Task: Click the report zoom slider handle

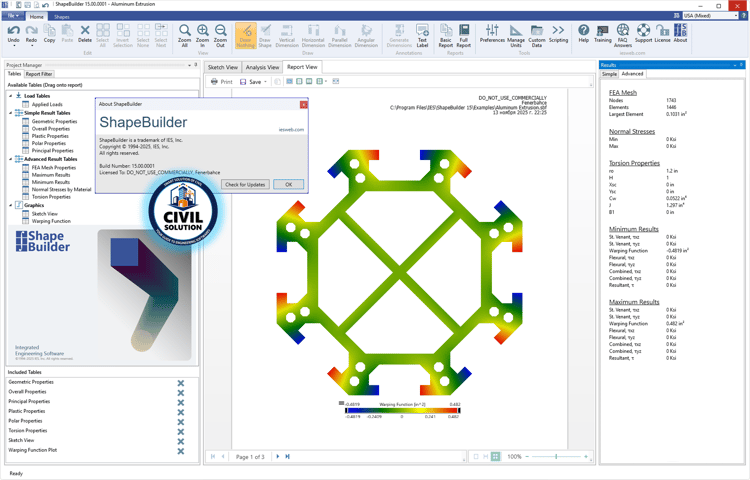Action: click(x=556, y=457)
